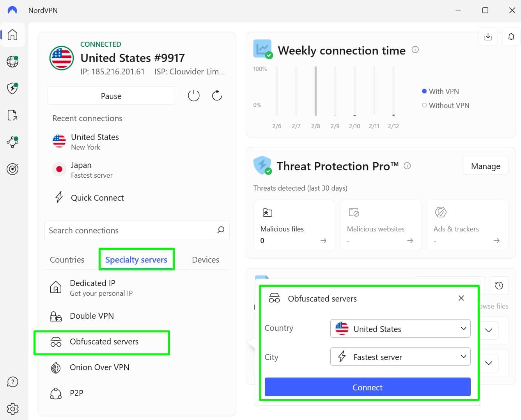
Task: Open the help question mark icon
Action: pyautogui.click(x=12, y=382)
